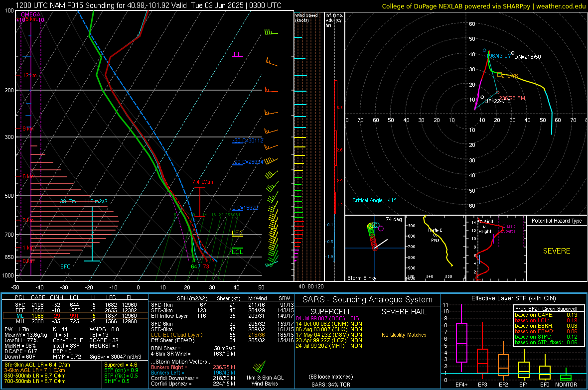Image resolution: width=588 pixels, height=390 pixels.
Task: Click the white critical angle line in Storm Slinky
Action: click(381, 243)
